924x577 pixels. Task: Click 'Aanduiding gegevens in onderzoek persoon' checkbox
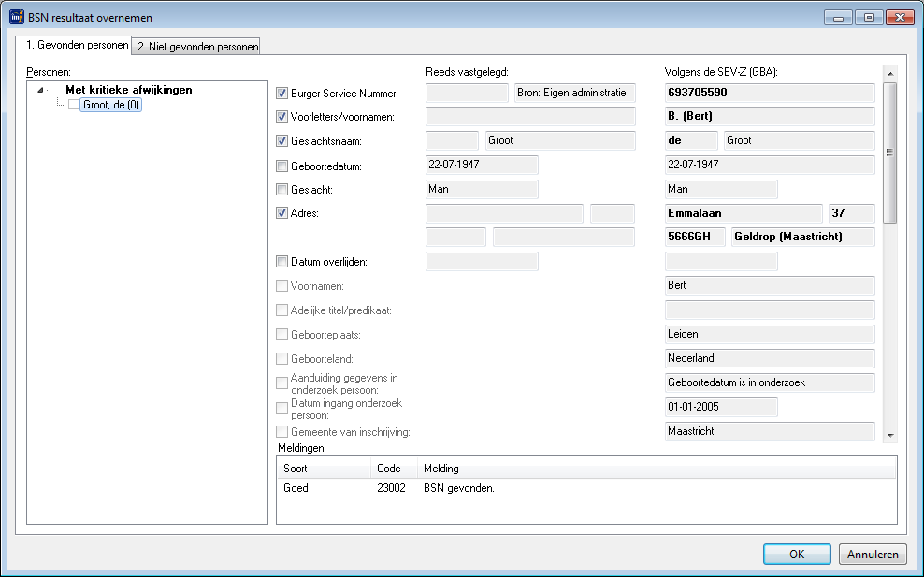[282, 383]
